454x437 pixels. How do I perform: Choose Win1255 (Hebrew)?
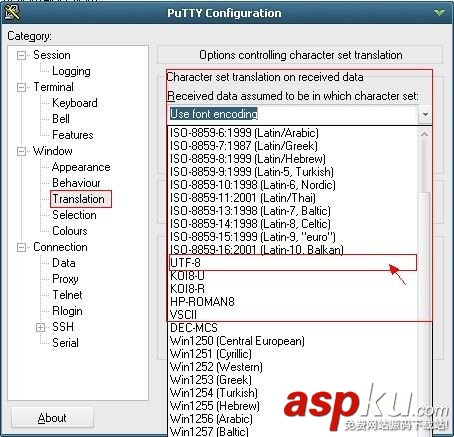[x=293, y=406]
